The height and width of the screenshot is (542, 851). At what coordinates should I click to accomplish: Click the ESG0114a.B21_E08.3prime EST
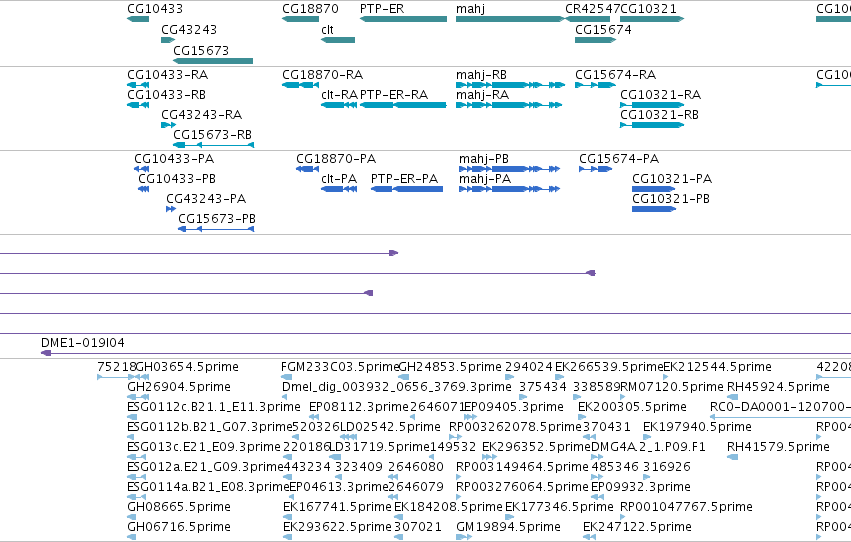(x=137, y=497)
